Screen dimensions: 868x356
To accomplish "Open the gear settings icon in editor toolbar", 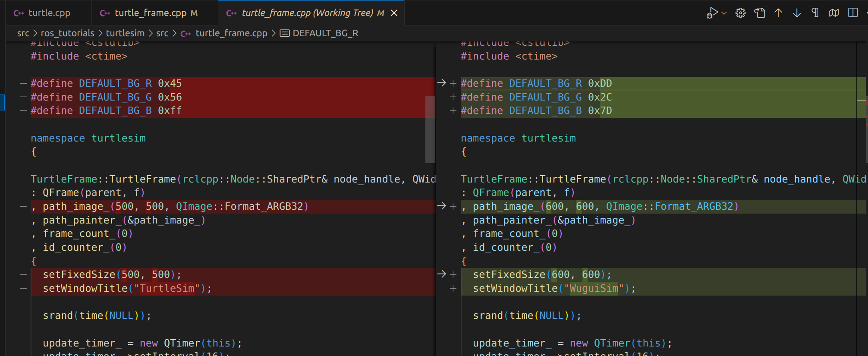I will click(741, 13).
